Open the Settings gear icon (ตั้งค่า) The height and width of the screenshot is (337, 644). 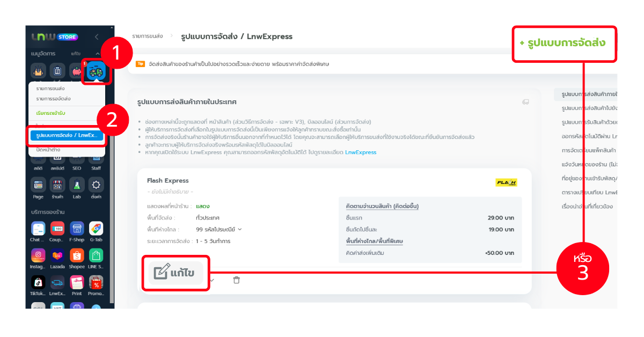pyautogui.click(x=96, y=186)
